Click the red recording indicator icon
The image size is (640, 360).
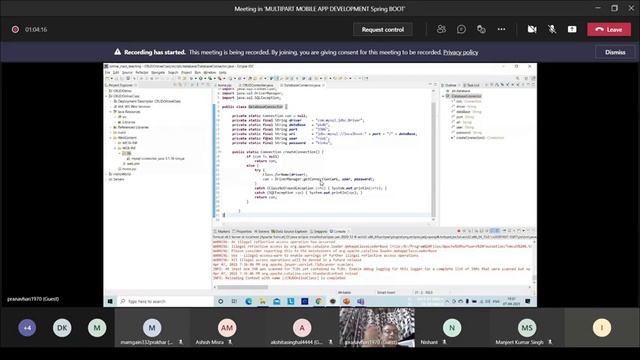point(15,29)
